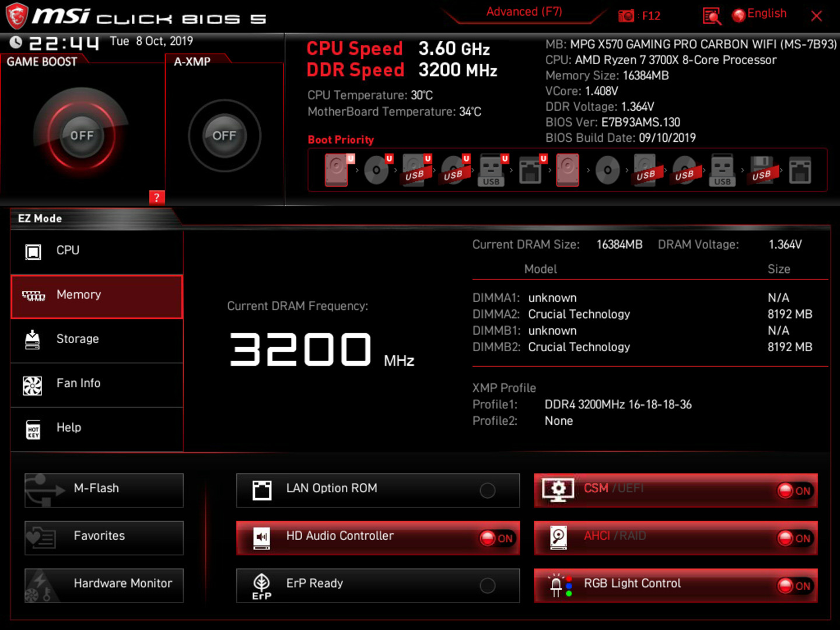Click the CPU Temperature 30°C reading
Viewport: 840px width, 630px height.
tap(370, 95)
